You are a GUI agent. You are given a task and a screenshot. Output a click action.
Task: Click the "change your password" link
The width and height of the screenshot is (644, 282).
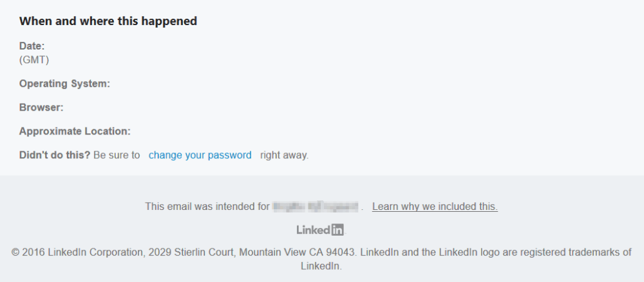200,155
